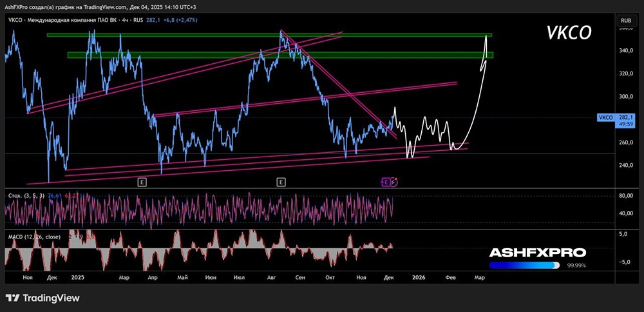
Task: Click the 340,0 price axis label
Action: tap(627, 50)
